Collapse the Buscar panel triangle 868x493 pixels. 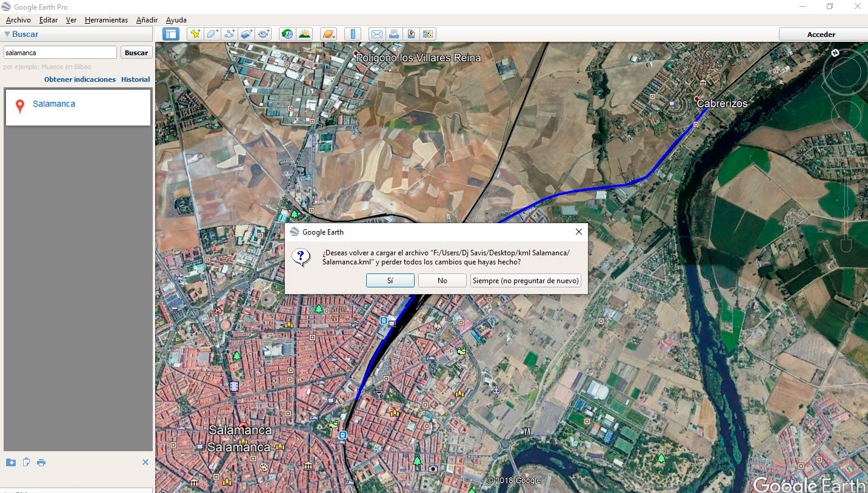7,35
